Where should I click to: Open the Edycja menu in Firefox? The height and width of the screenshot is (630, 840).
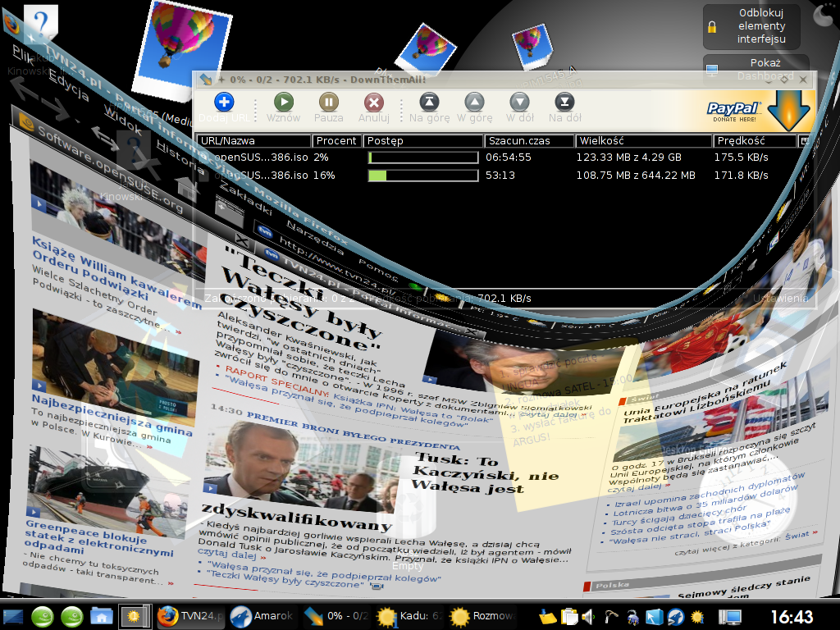pos(69,85)
